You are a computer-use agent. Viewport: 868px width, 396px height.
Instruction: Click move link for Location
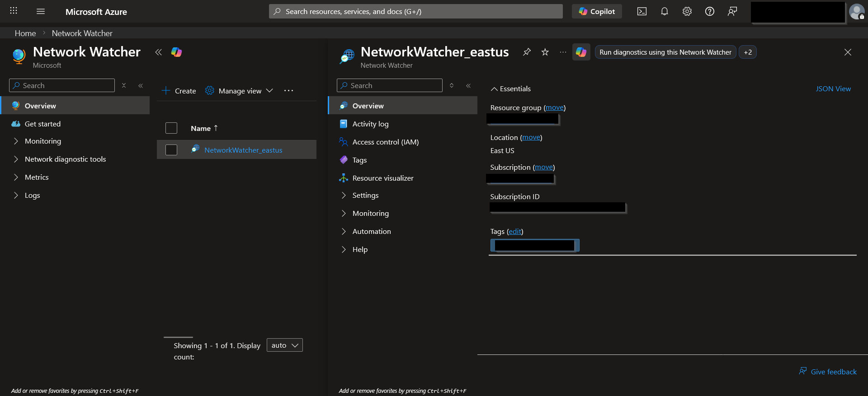point(531,137)
